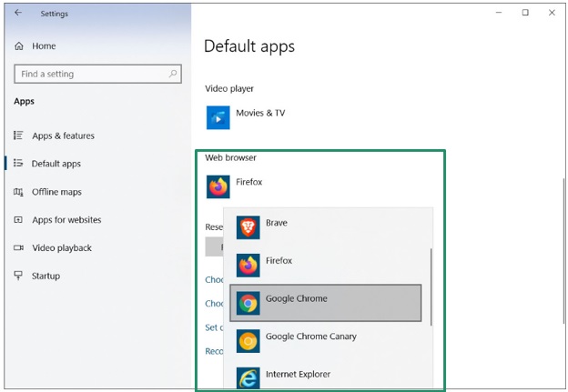Click the back arrow in Settings
Image resolution: width=568 pixels, height=392 pixels.
coord(18,13)
